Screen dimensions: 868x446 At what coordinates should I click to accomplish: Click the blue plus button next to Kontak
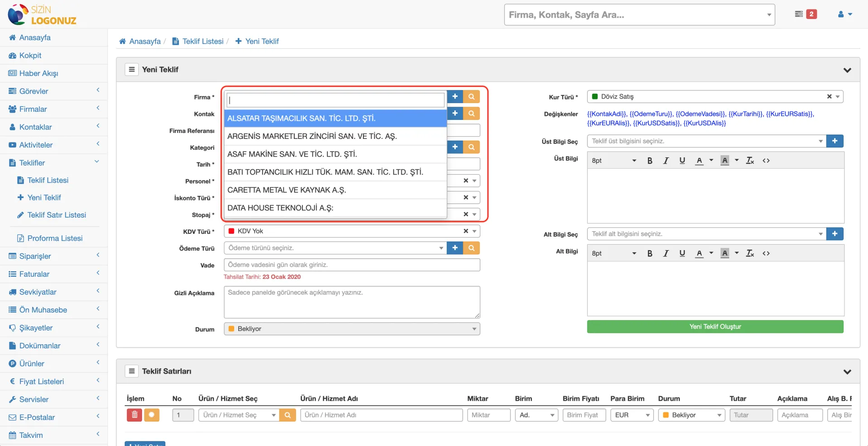click(x=455, y=114)
